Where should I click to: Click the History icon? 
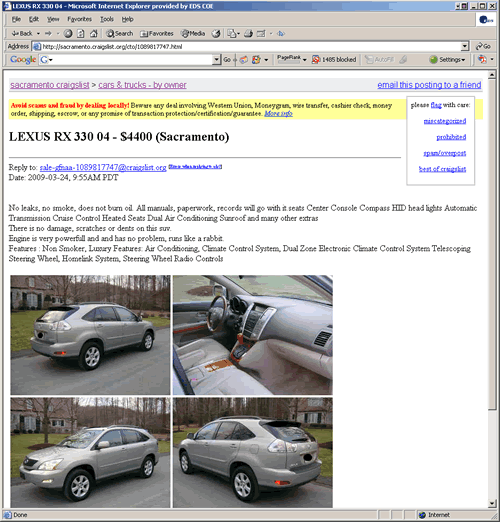[x=216, y=33]
